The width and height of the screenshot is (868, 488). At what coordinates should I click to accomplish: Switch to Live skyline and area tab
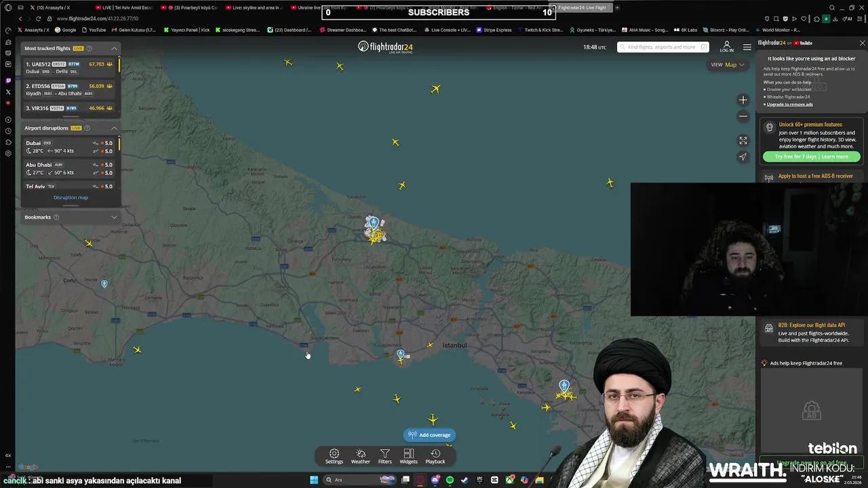coord(255,7)
